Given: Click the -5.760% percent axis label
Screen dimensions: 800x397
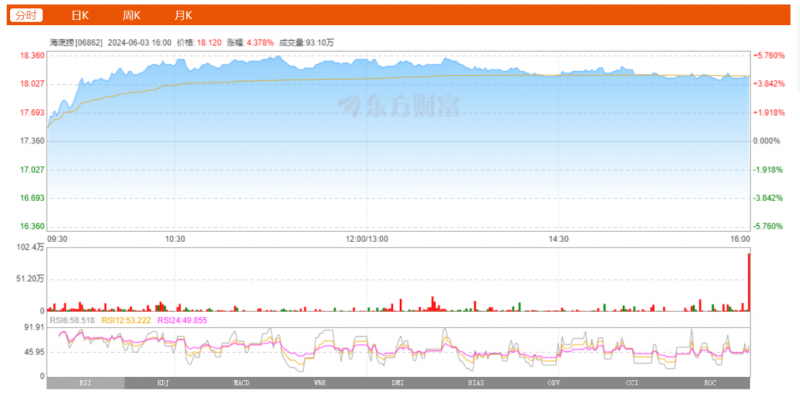Looking at the screenshot, I should click(769, 227).
